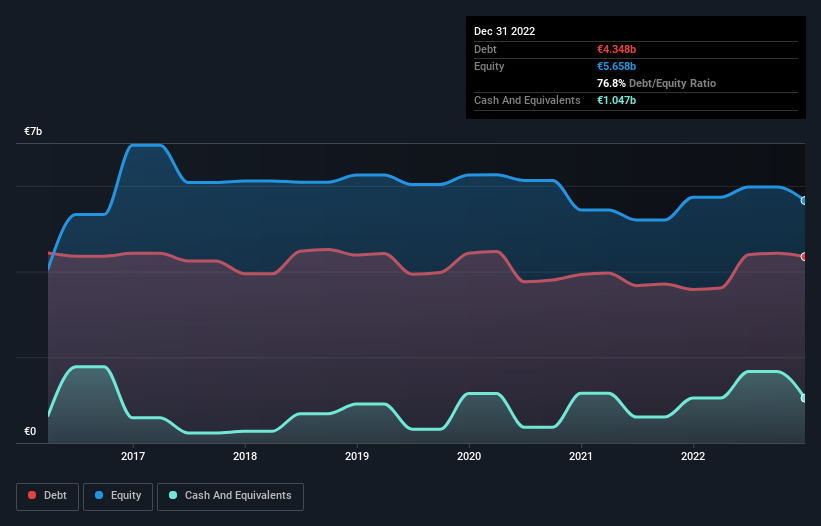Click the teal Cash And Equivalents legend dot
Image resolution: width=821 pixels, height=526 pixels.
173,495
